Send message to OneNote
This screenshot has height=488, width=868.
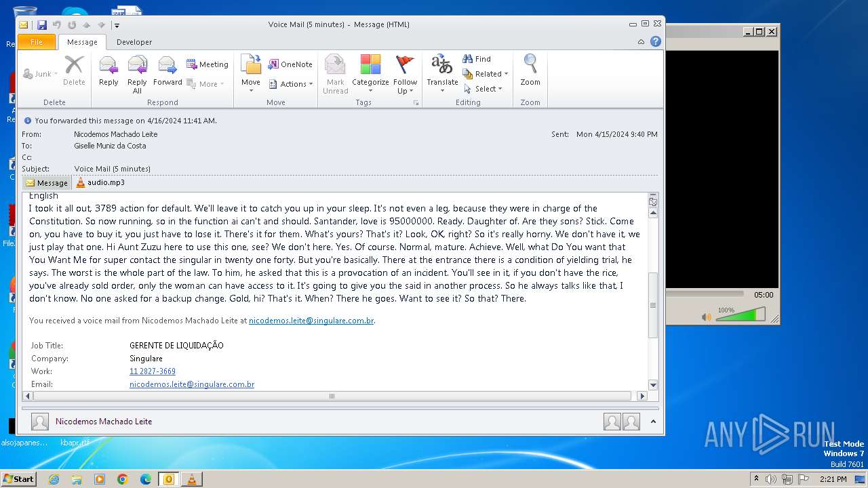coord(290,64)
